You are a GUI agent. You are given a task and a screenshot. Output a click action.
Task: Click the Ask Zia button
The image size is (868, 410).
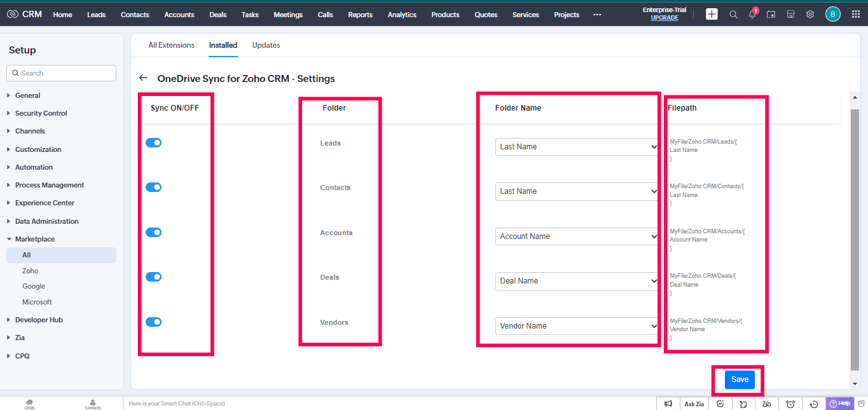click(x=694, y=404)
